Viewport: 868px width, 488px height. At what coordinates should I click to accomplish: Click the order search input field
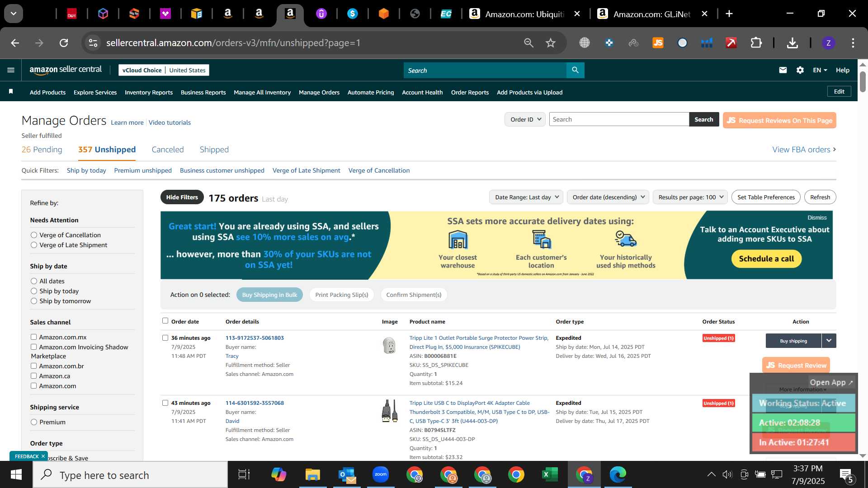pos(619,119)
